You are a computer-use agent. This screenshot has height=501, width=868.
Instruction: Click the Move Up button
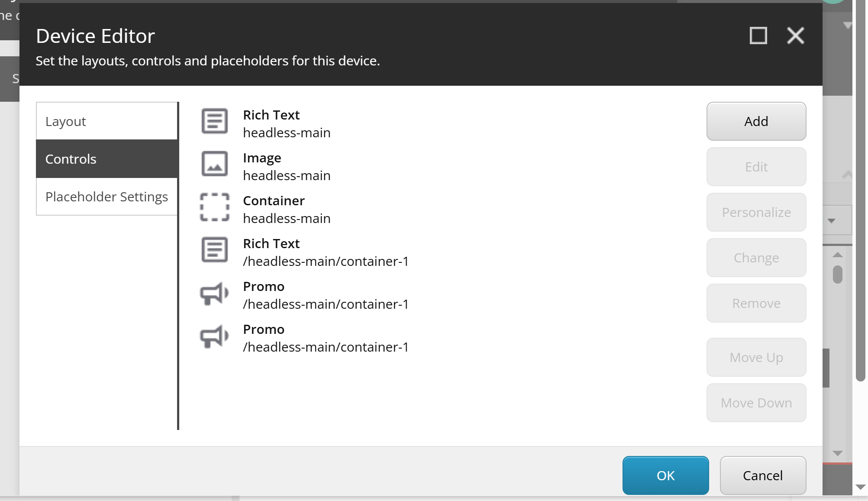[x=756, y=357]
